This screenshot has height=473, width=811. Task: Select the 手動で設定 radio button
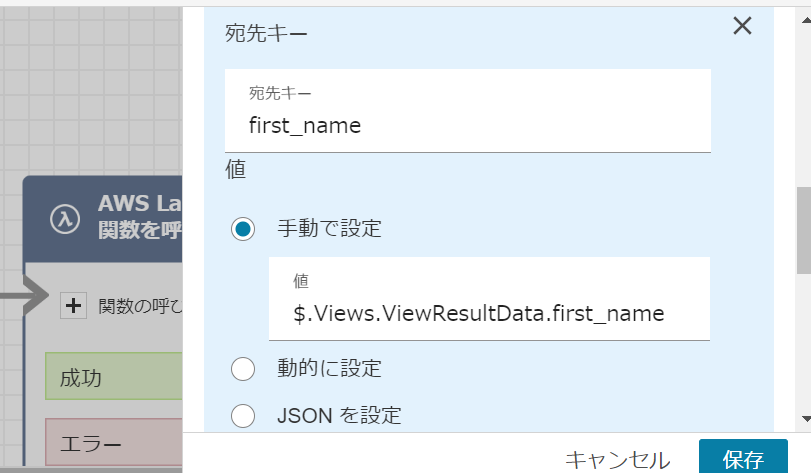point(243,228)
